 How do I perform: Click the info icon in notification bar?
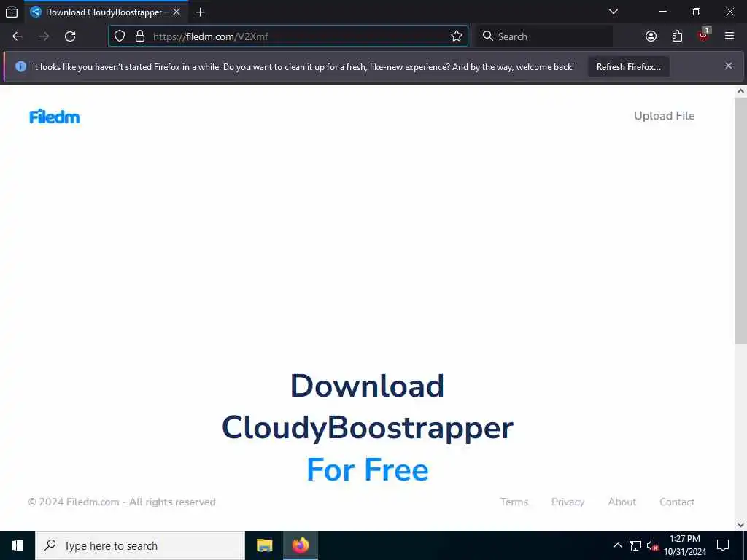20,66
